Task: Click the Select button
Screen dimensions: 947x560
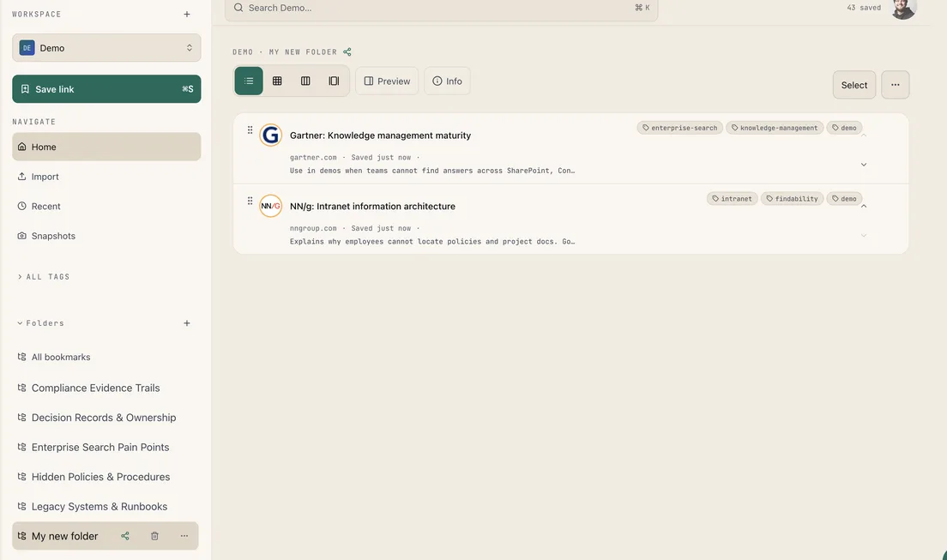Action: pos(854,85)
